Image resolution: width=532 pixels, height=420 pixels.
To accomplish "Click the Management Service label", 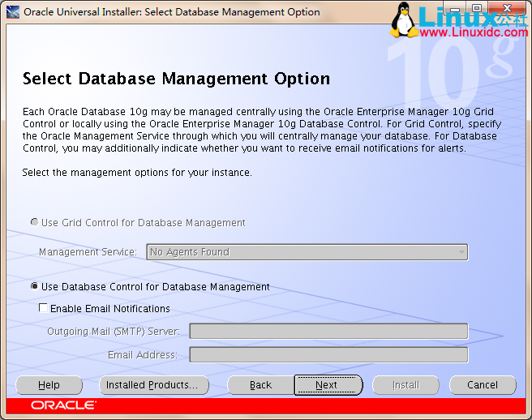I will (x=88, y=252).
